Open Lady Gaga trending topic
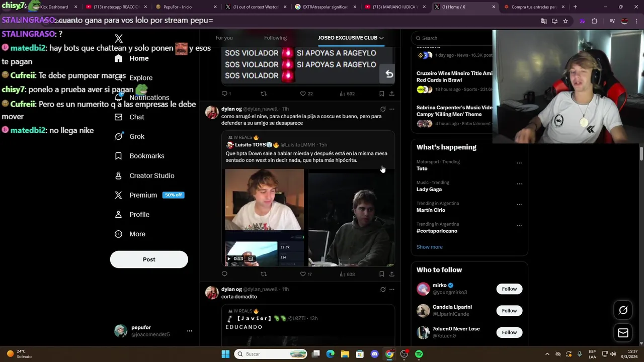The image size is (644, 362). (x=429, y=190)
